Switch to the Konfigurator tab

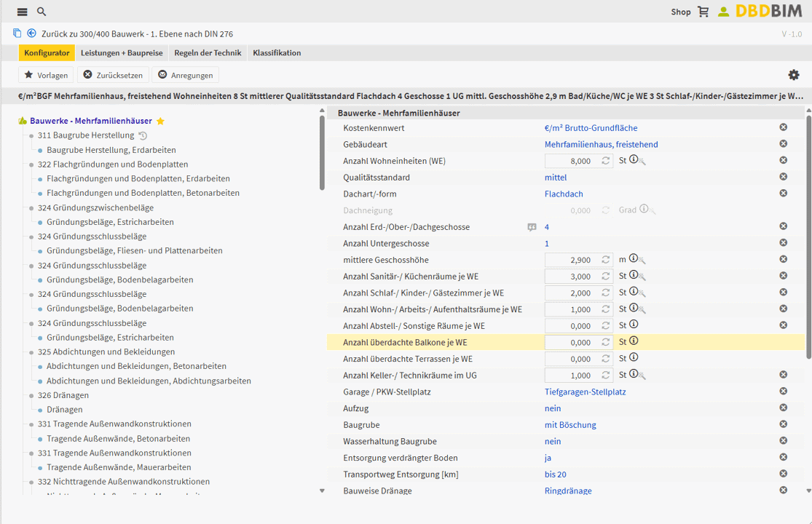pyautogui.click(x=47, y=52)
